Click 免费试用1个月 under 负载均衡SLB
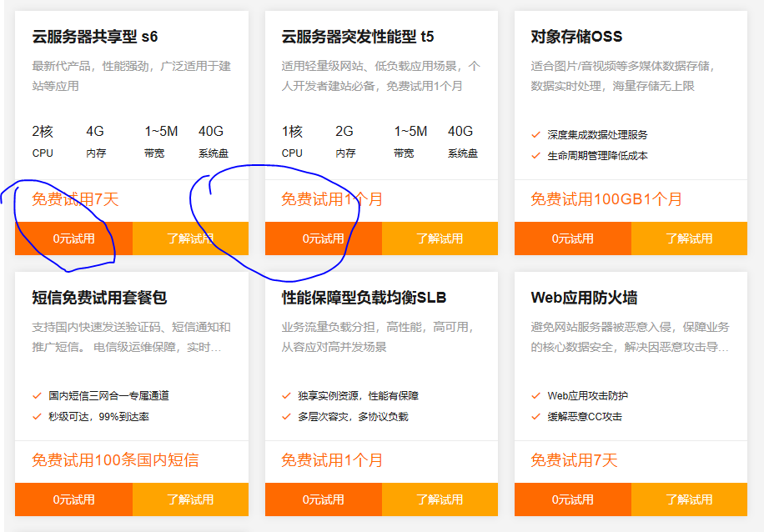The height and width of the screenshot is (532, 764). point(332,460)
